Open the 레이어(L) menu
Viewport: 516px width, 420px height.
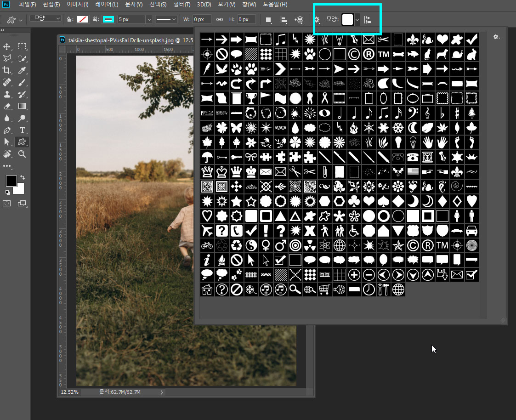107,4
